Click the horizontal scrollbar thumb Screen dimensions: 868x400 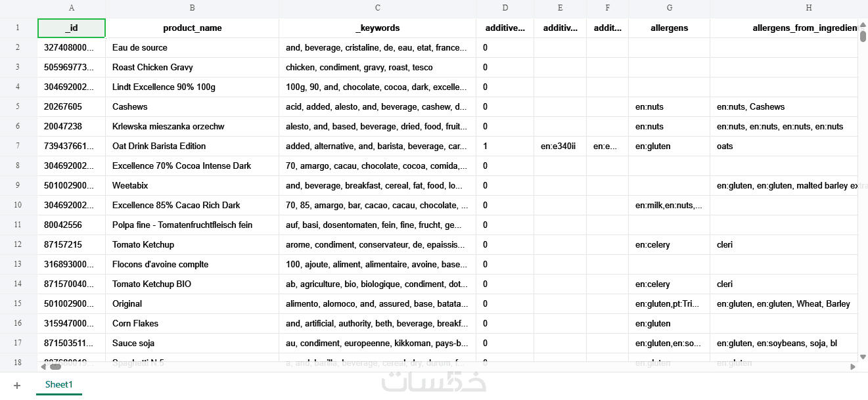(54, 367)
